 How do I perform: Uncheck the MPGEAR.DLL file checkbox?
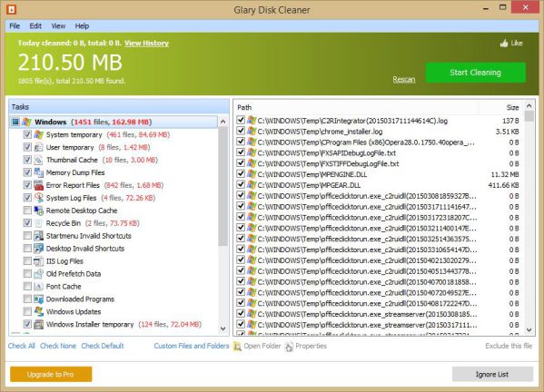[x=241, y=185]
